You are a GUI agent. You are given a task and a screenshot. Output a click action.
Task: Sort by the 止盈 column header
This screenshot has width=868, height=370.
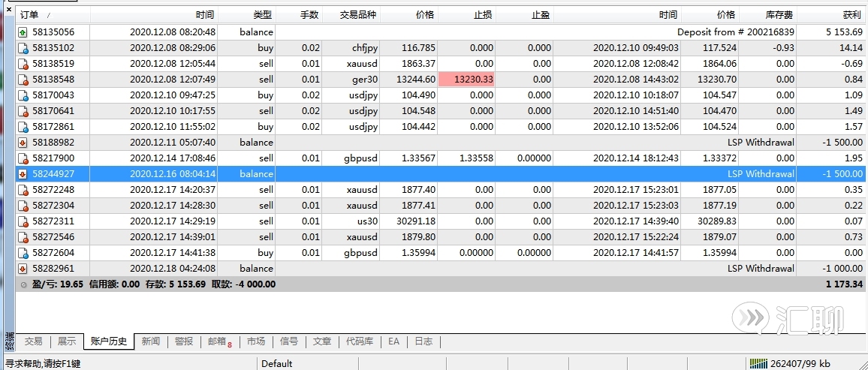click(523, 15)
